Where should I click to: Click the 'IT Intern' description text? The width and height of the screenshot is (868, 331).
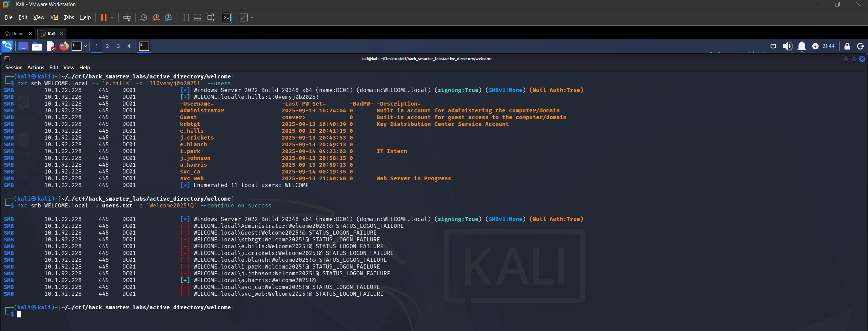392,151
